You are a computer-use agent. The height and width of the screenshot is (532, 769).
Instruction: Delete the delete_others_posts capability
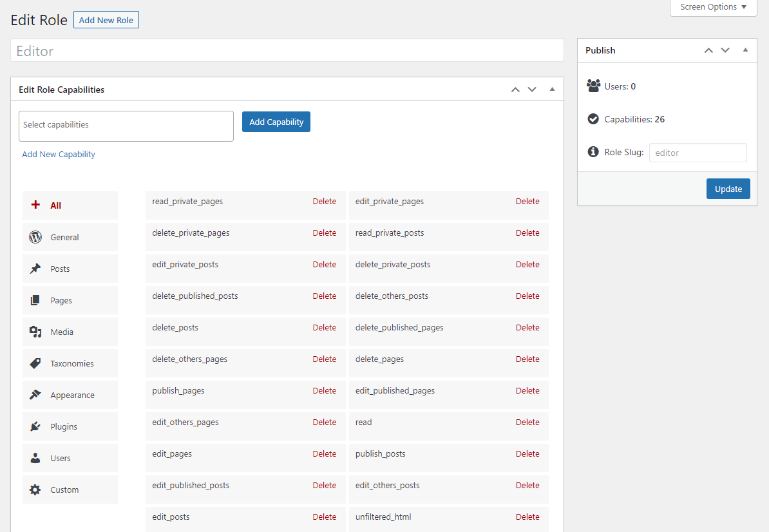pyautogui.click(x=527, y=296)
